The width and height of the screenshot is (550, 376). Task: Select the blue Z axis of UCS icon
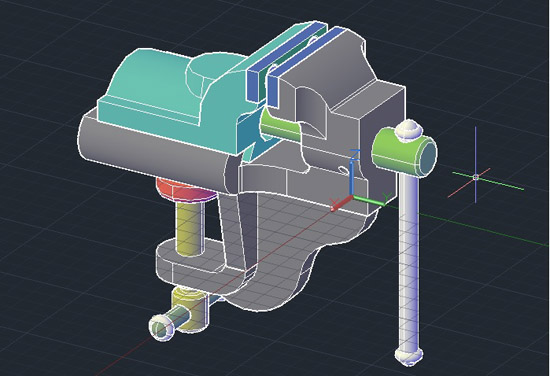click(351, 173)
